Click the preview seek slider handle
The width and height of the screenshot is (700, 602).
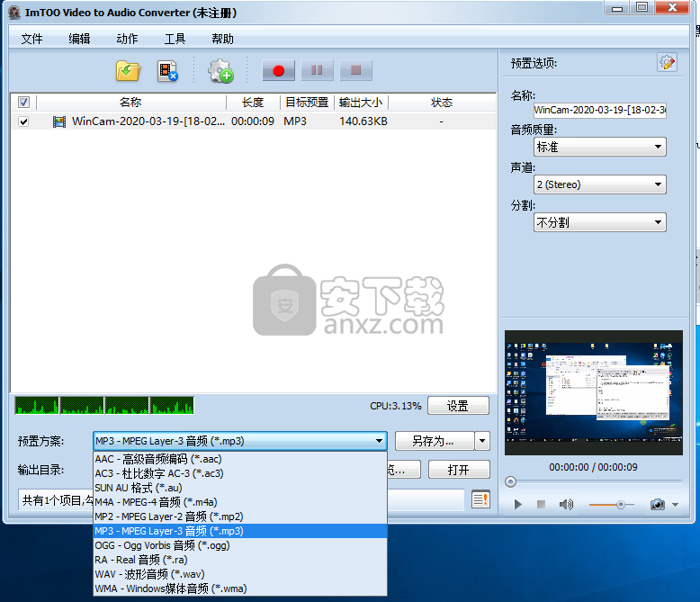pos(510,481)
